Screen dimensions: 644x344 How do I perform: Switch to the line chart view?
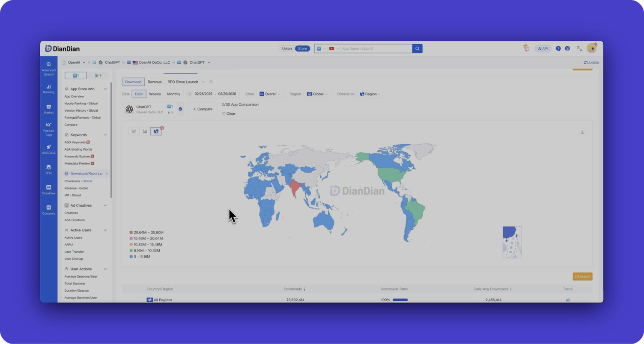(x=134, y=131)
